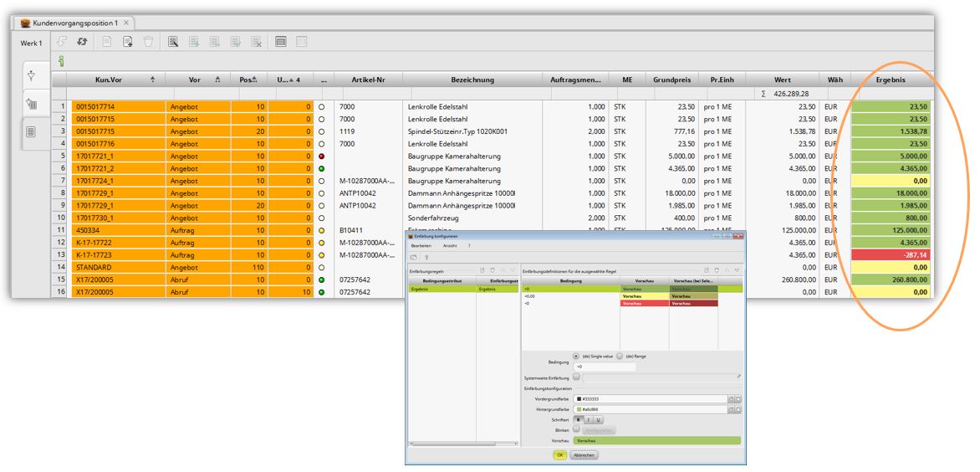This screenshot has width=980, height=472.
Task: Click the blank document toolbar icon
Action: point(107,42)
